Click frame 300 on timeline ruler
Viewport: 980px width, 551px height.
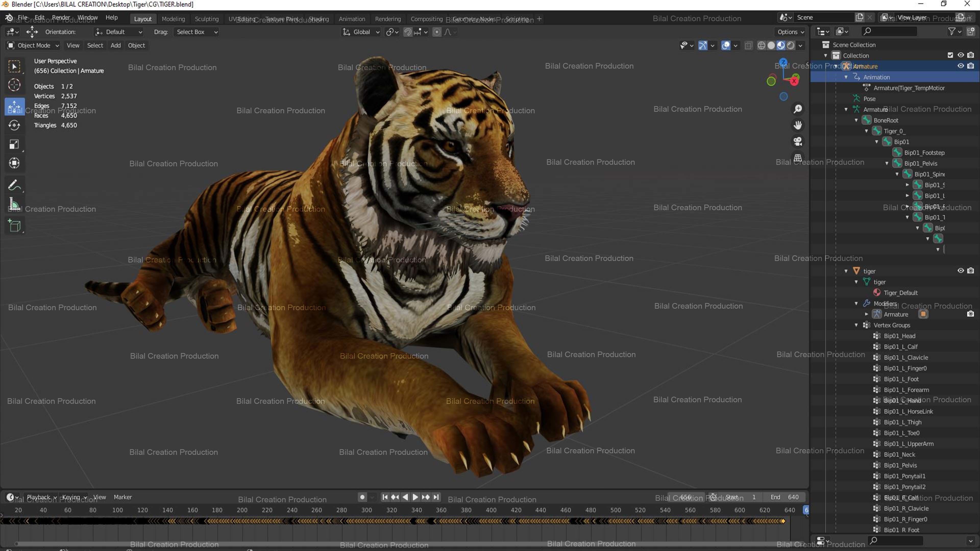(x=366, y=510)
